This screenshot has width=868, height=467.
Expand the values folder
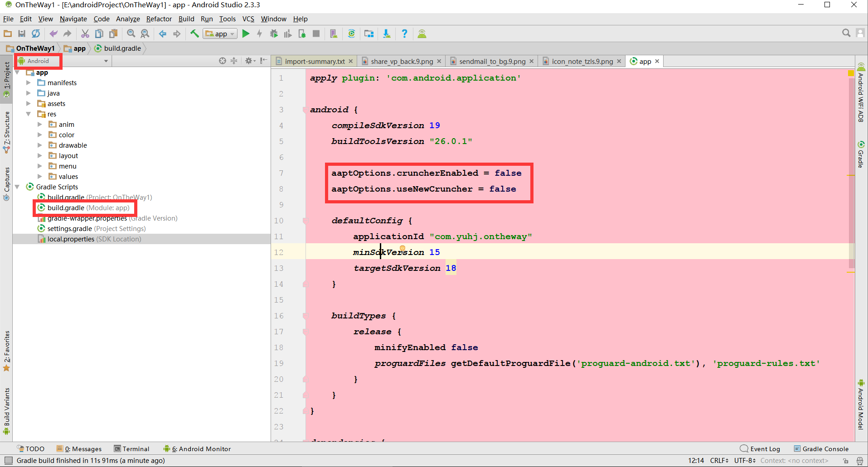(x=40, y=176)
